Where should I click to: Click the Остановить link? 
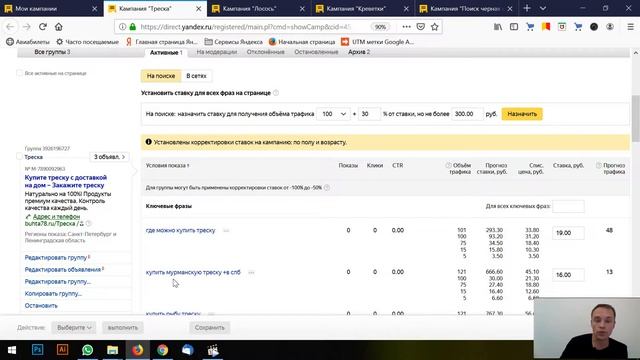(x=41, y=305)
